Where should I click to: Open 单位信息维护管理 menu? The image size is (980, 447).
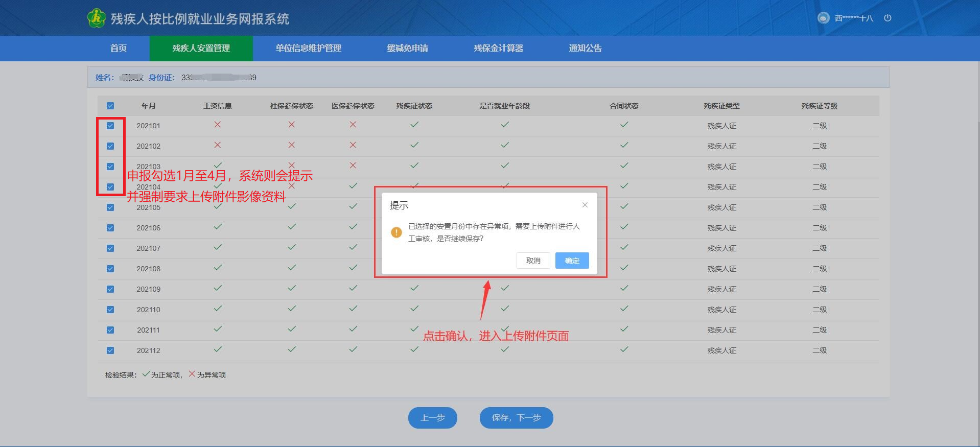[308, 48]
